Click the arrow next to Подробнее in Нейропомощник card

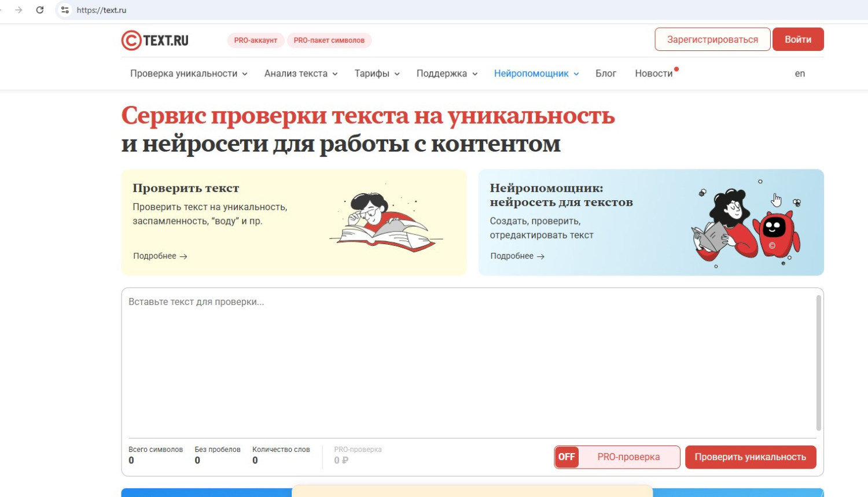tap(540, 256)
